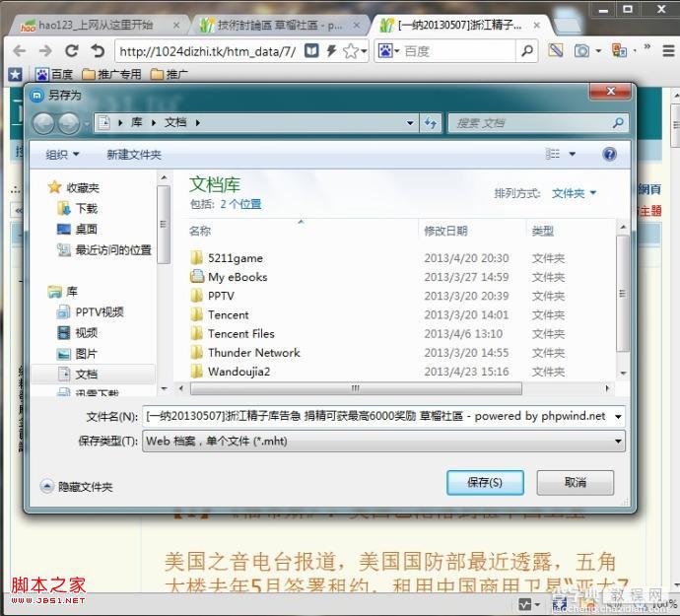The height and width of the screenshot is (616, 680).
Task: Click the note pencil toolbar icon
Action: [556, 50]
